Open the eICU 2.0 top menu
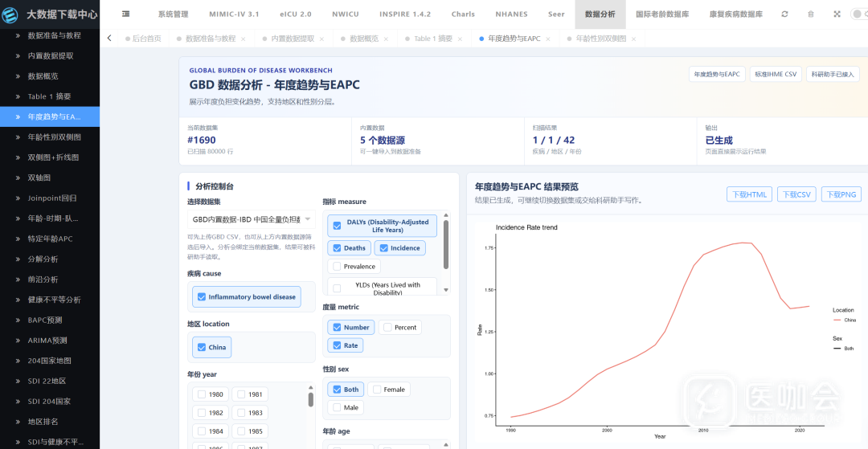Image resolution: width=868 pixels, height=449 pixels. click(x=295, y=14)
